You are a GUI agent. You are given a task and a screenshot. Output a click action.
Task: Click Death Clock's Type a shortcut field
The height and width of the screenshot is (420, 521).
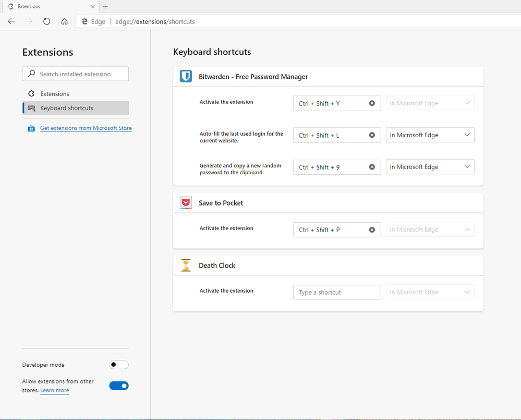click(337, 292)
